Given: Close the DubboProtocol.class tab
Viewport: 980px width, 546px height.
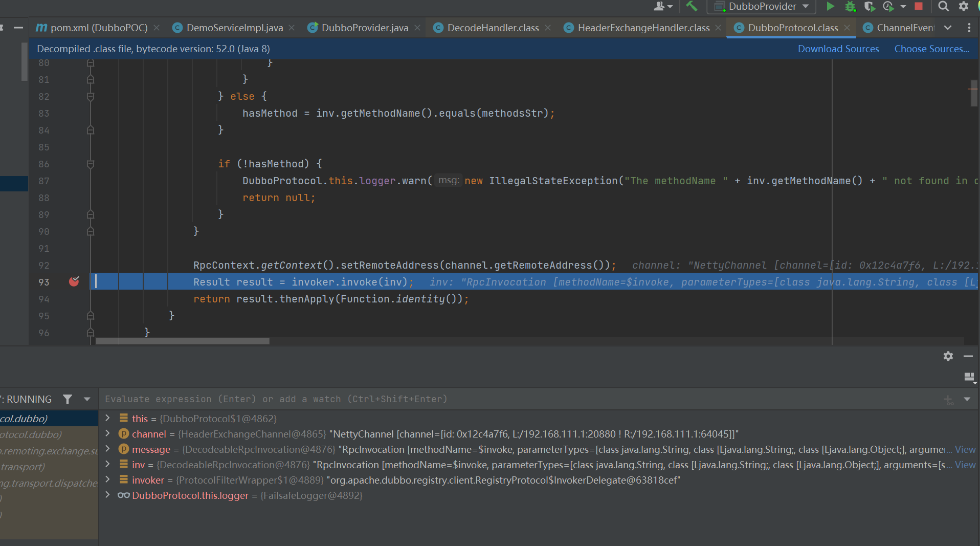Looking at the screenshot, I should 847,28.
